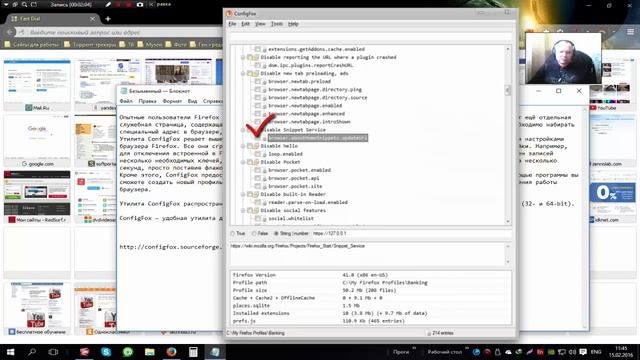Screen dimensions: 640x360
Task: Check browser.pocket.api checkbox
Action: coord(258,178)
